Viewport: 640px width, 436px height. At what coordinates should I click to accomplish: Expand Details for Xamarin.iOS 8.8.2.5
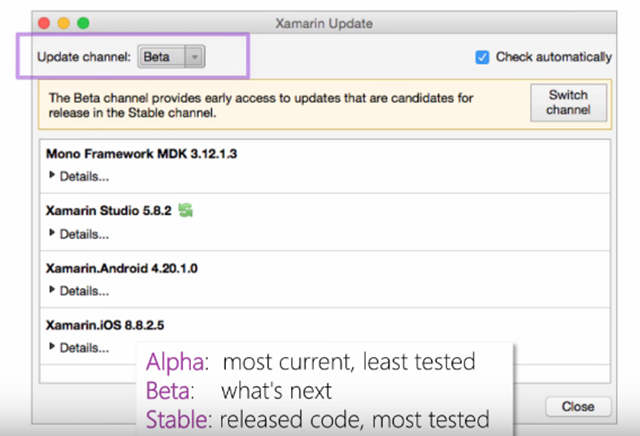pos(79,347)
